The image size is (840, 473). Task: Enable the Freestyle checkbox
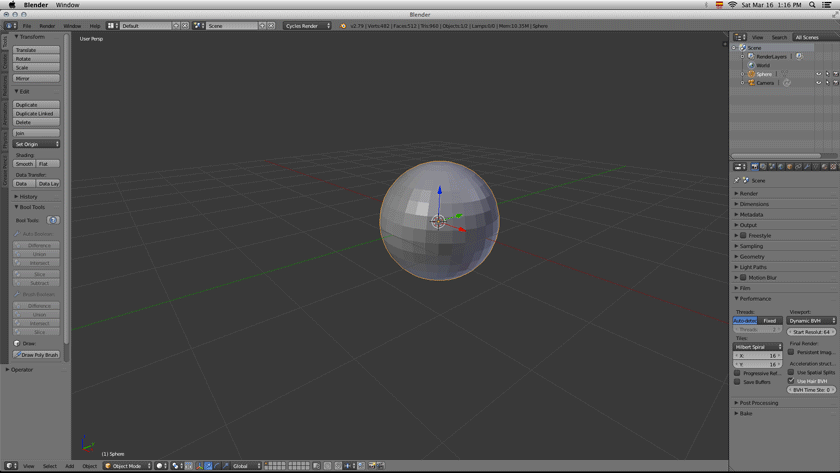[x=743, y=235]
